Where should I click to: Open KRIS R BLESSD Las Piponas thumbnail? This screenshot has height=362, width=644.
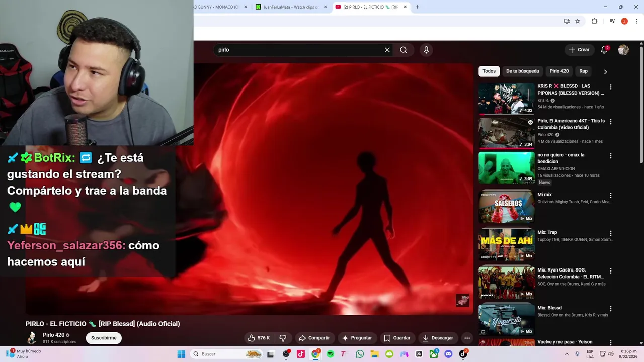[507, 99]
